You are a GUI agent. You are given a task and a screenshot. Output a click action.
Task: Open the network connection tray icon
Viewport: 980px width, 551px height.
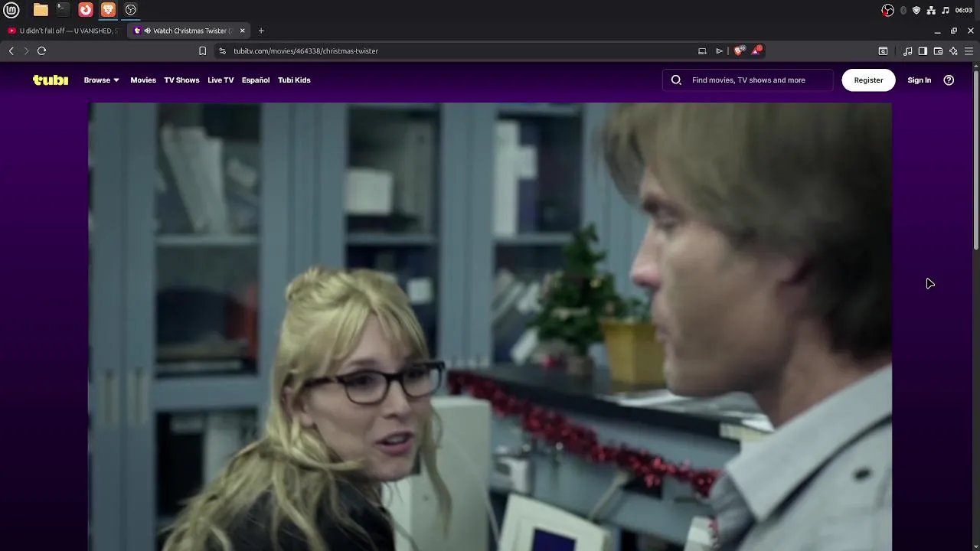tap(931, 10)
